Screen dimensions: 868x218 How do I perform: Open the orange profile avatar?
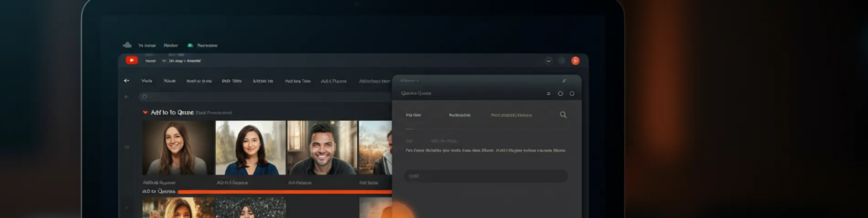[576, 61]
